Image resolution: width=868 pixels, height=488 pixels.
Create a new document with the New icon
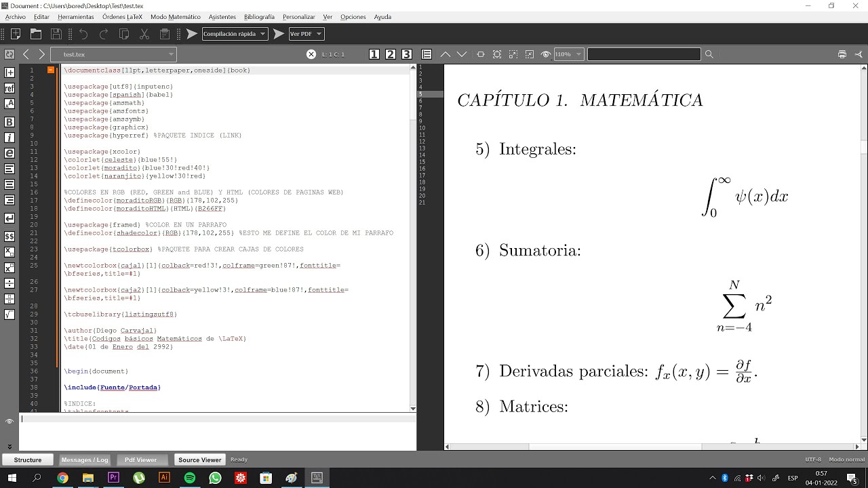pyautogui.click(x=16, y=34)
